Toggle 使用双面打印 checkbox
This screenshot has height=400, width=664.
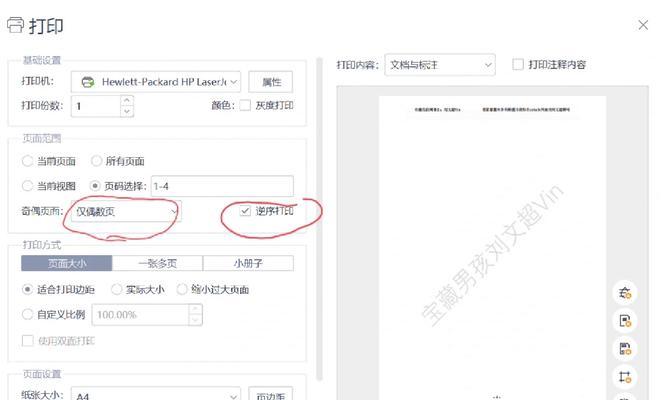(x=28, y=341)
